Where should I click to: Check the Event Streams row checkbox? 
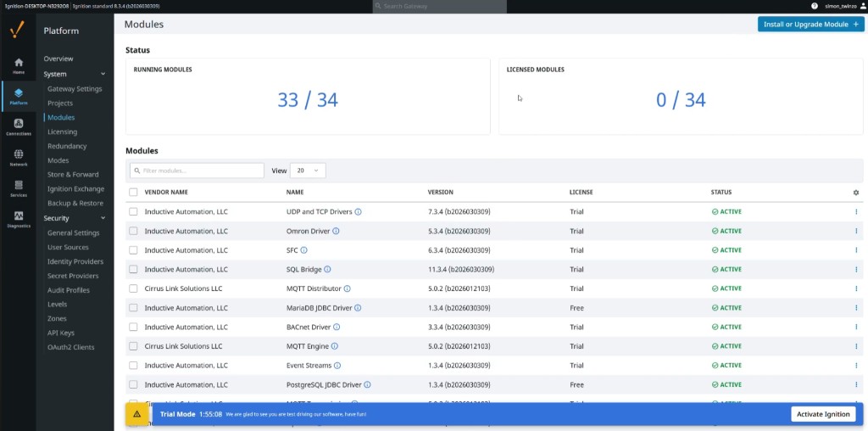tap(133, 365)
